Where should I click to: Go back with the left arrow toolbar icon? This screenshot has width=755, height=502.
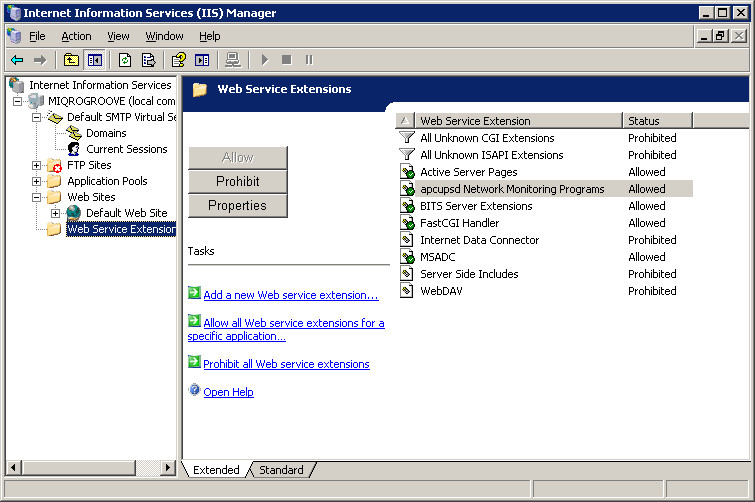17,60
